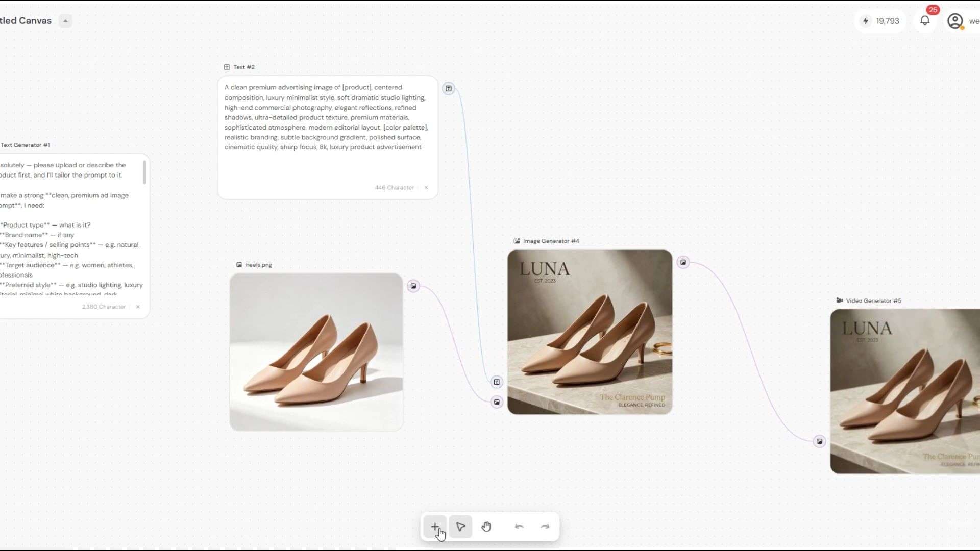Select the pointer cursor tool

tap(460, 527)
